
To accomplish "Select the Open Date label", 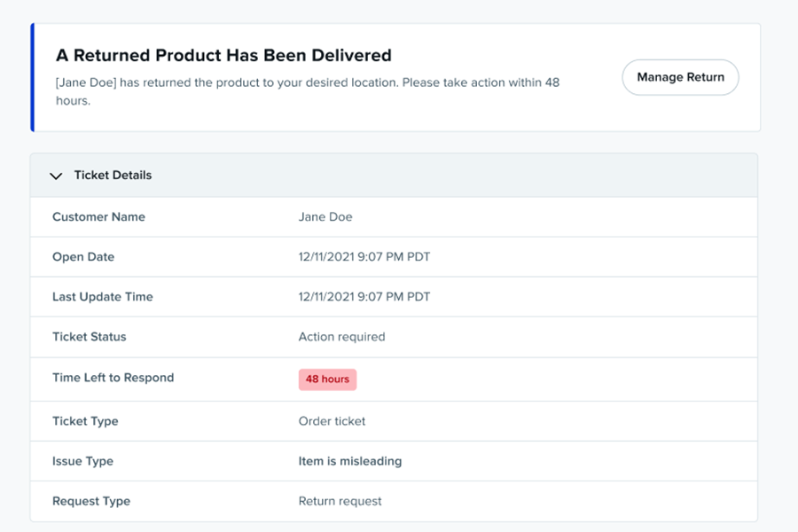I will point(83,257).
